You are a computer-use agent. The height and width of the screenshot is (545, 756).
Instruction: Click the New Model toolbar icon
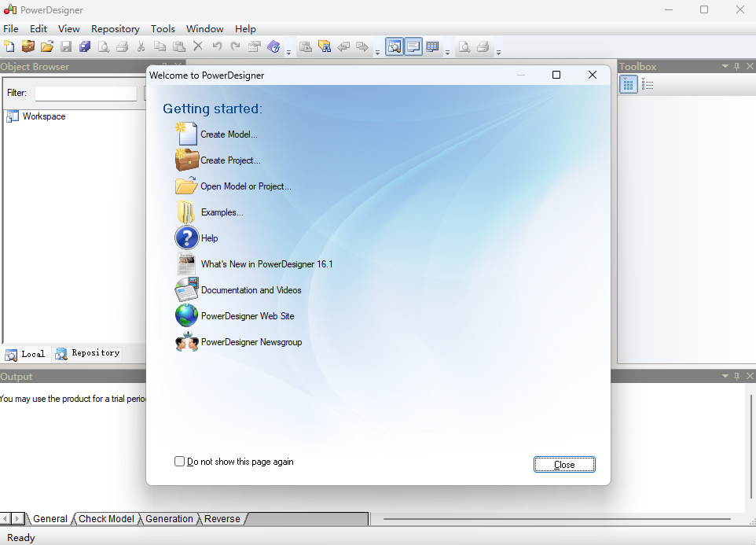click(9, 47)
